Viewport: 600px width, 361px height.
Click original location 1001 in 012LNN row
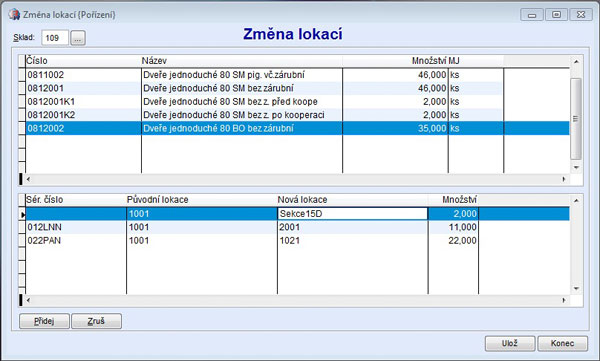click(x=139, y=227)
